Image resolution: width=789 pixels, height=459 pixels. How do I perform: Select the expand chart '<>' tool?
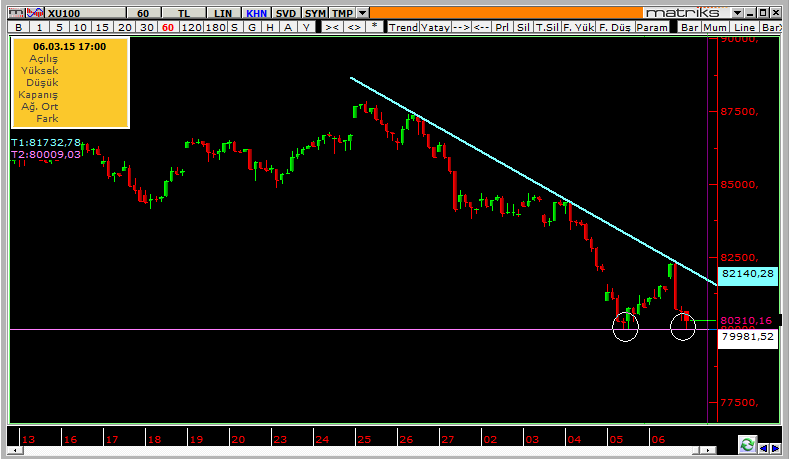click(354, 27)
